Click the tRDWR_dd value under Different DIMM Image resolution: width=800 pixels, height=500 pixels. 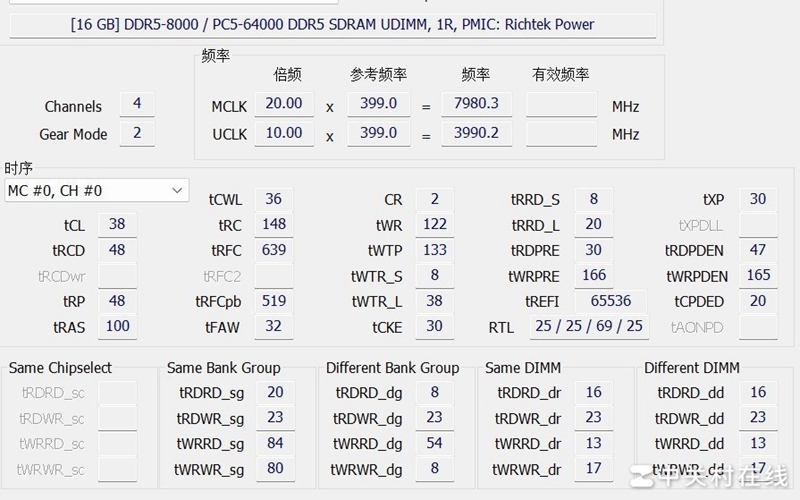pos(758,418)
